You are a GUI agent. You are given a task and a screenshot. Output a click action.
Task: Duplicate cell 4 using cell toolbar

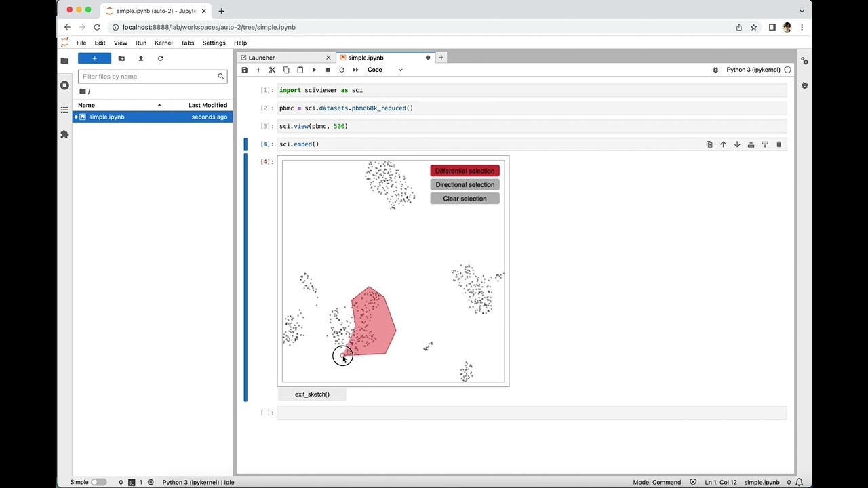click(x=709, y=144)
